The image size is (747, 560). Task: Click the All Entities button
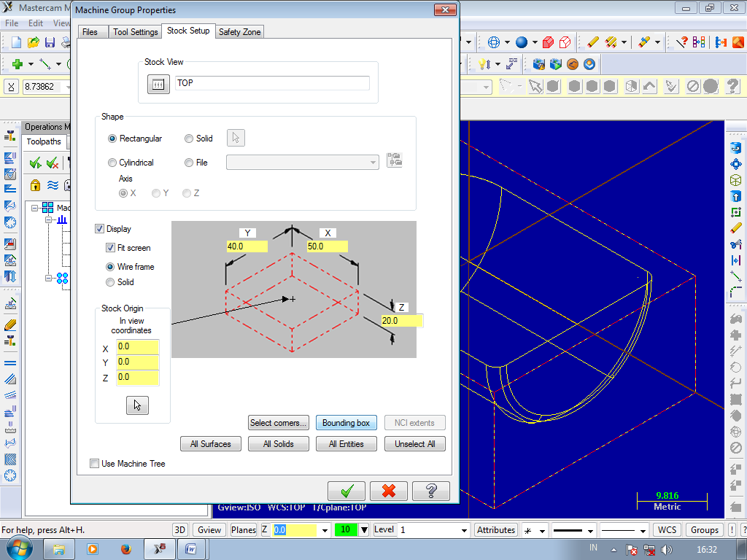tap(346, 444)
